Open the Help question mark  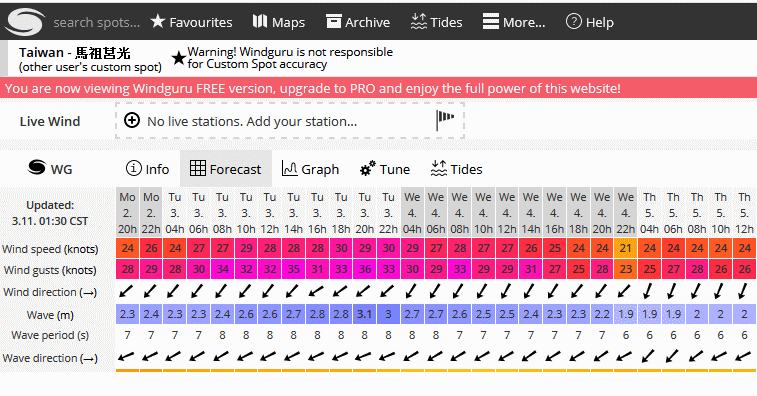(x=574, y=21)
